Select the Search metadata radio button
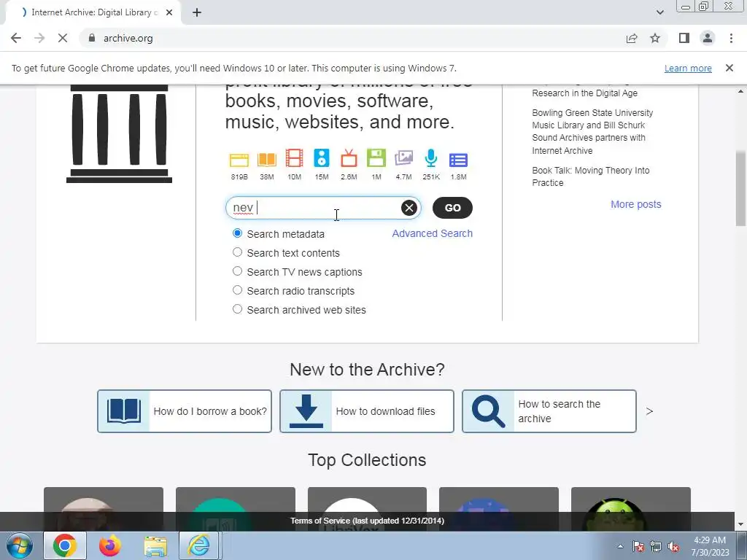Screen dimensions: 747x560 237,233
